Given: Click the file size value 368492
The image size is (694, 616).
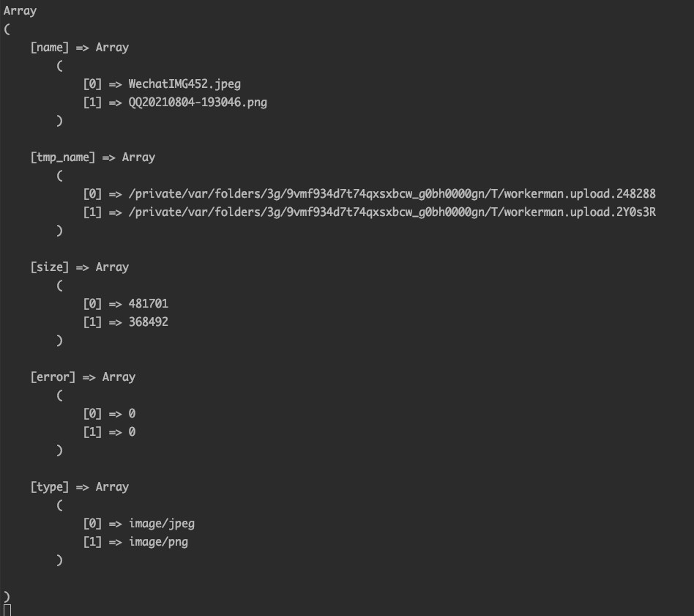Looking at the screenshot, I should pos(149,322).
